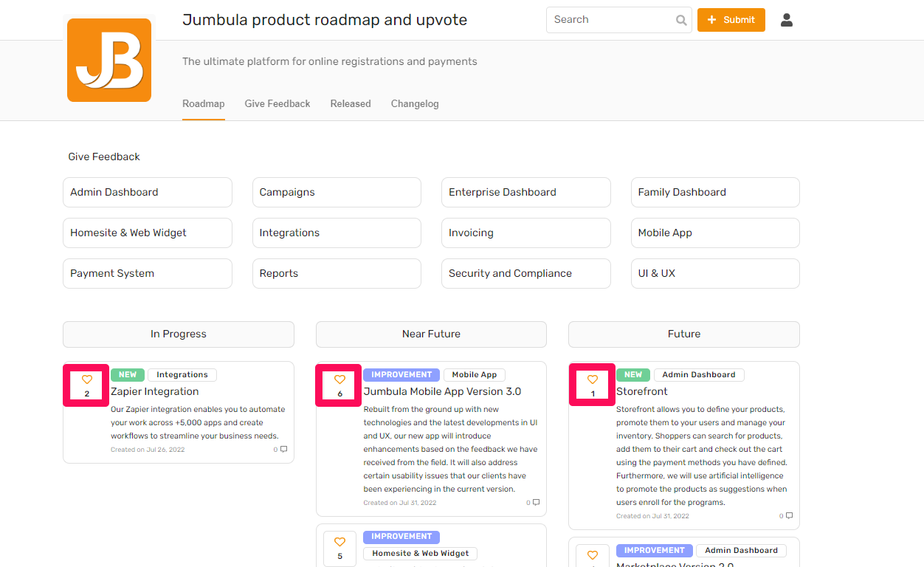The width and height of the screenshot is (924, 567).
Task: Click Admin Dashboard tag on Storefront card
Action: click(699, 375)
